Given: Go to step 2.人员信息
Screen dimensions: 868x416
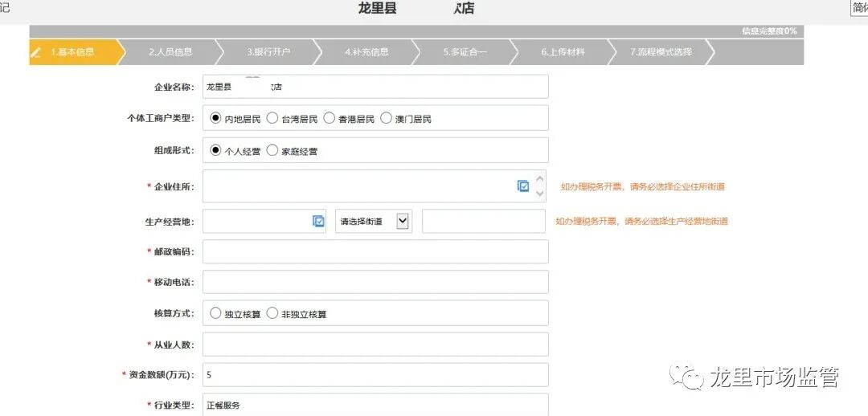Looking at the screenshot, I should click(170, 52).
